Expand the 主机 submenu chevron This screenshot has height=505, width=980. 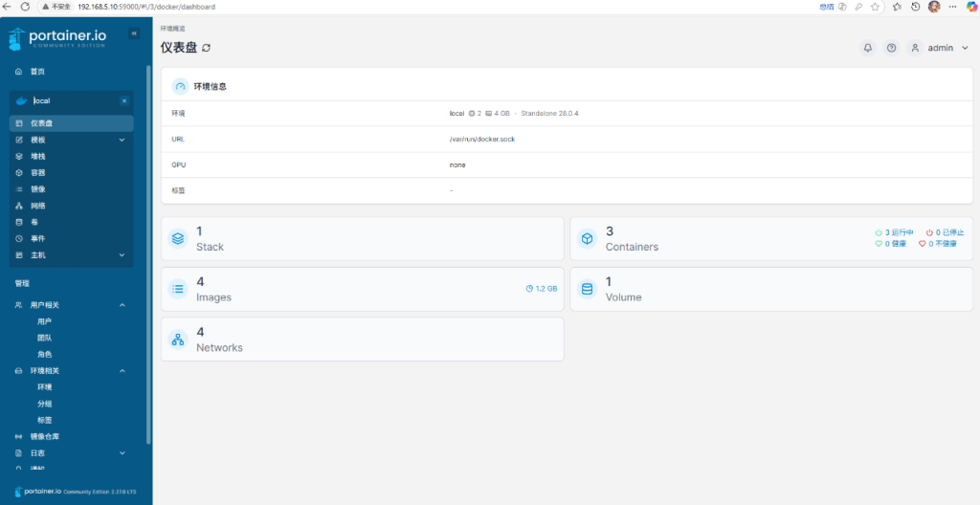[x=122, y=255]
